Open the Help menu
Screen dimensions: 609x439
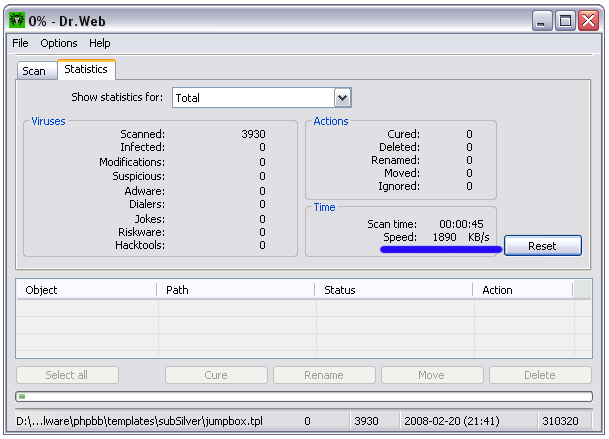[x=99, y=43]
